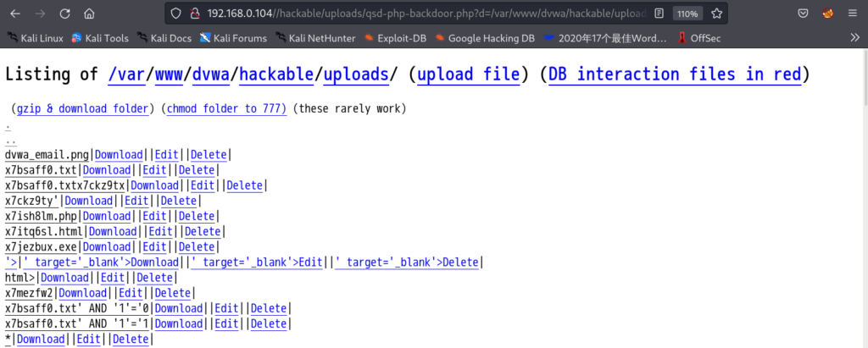Click DB interaction files in red link
Screen dimensions: 868x348
click(x=675, y=75)
